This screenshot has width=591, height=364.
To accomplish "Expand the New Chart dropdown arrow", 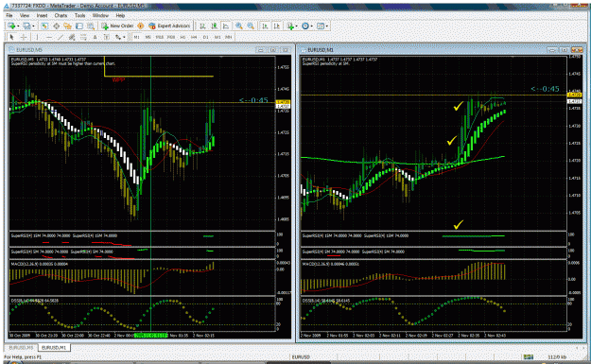I will [x=18, y=26].
